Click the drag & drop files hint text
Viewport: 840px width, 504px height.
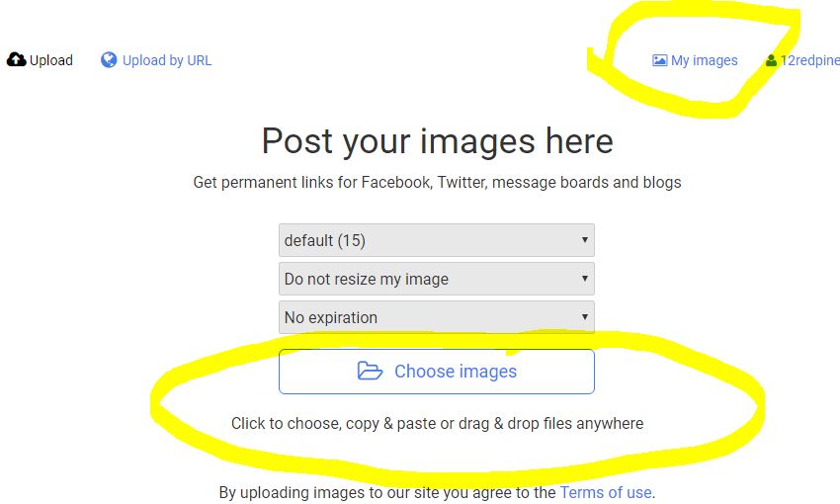[437, 423]
